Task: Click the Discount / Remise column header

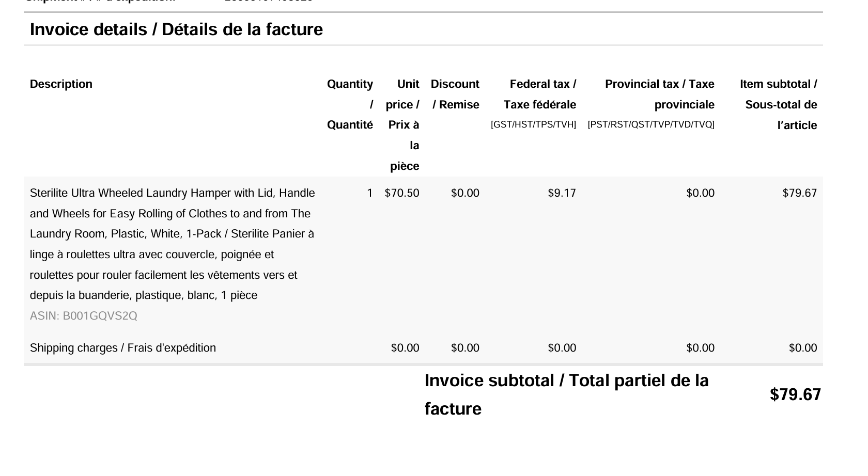Action: point(455,94)
